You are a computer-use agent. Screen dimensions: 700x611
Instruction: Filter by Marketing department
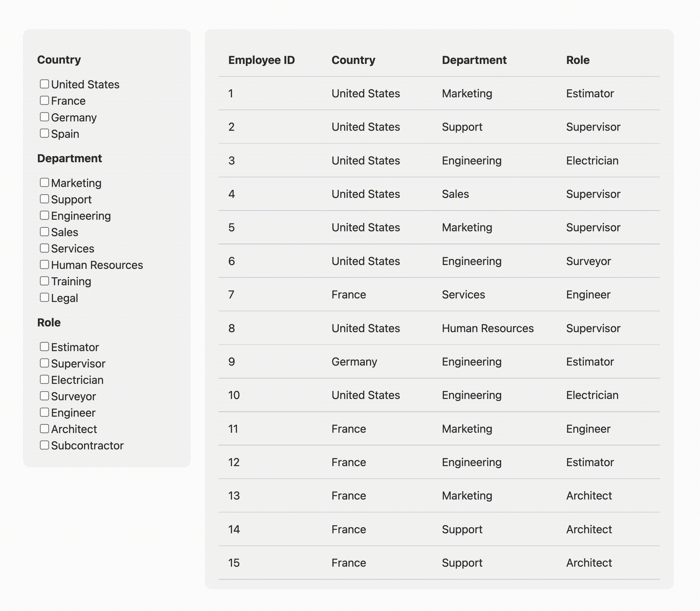pos(44,182)
